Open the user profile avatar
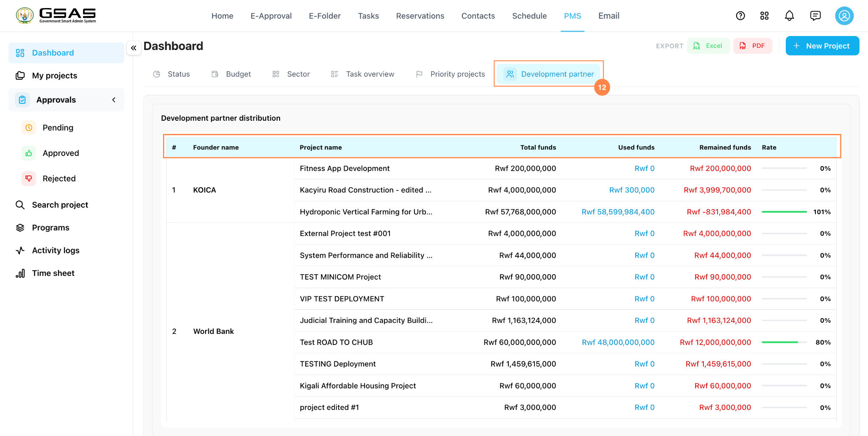Screen dimensions: 868x436 click(x=844, y=16)
